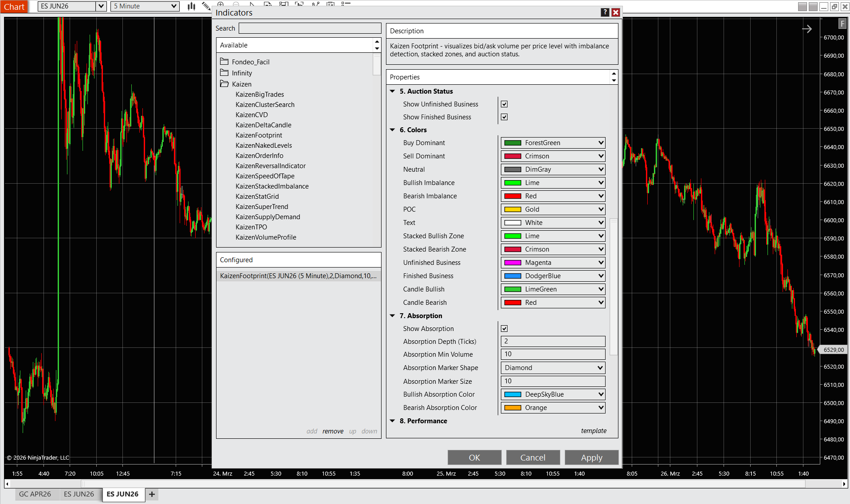
Task: Click the arrow icon to scroll chart right
Action: (807, 29)
